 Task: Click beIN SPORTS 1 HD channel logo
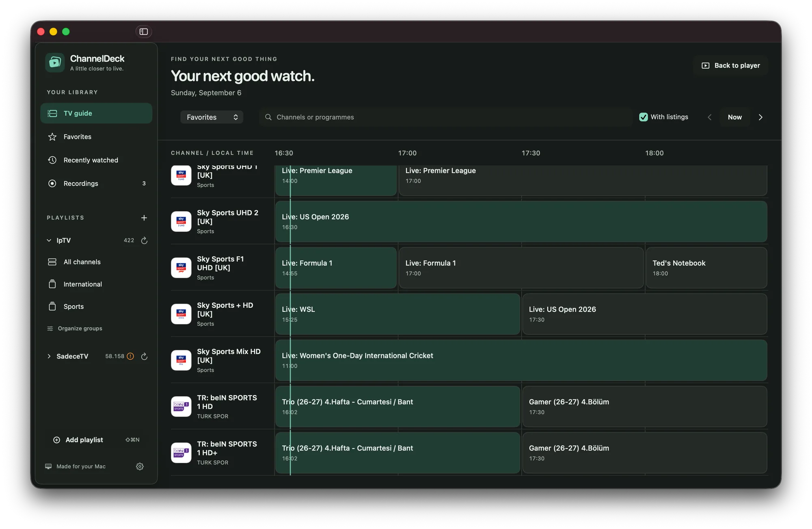(x=181, y=407)
